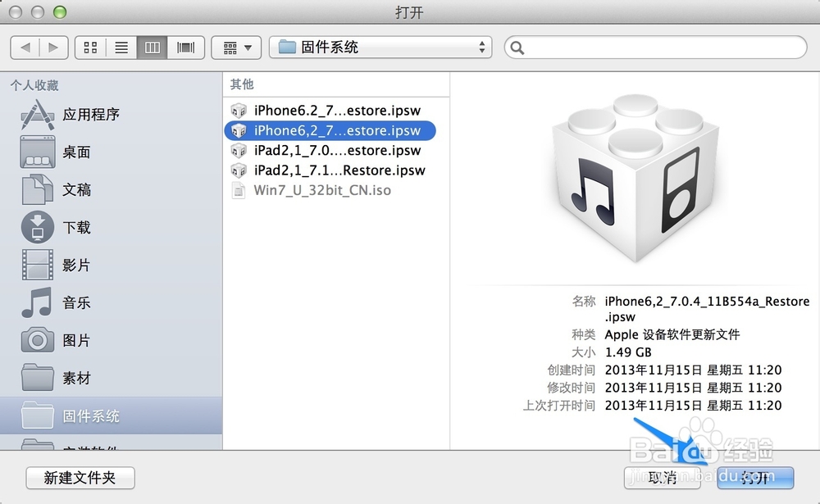Click the back navigation arrow
The image size is (820, 504).
(25, 48)
